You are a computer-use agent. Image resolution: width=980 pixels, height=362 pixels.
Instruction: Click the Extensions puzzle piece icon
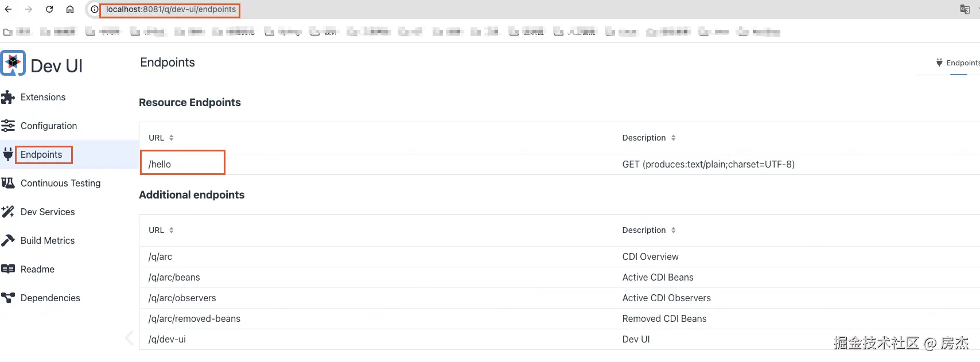(x=8, y=98)
